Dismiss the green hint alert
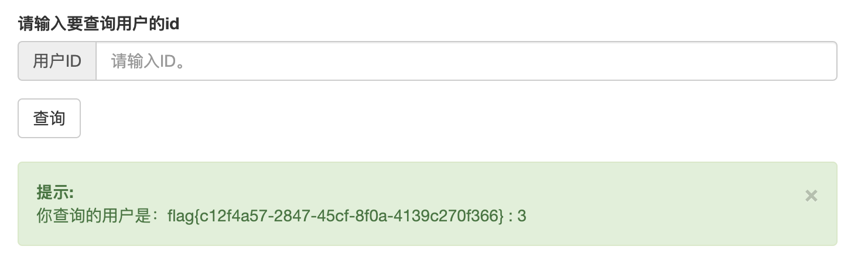 click(x=811, y=196)
